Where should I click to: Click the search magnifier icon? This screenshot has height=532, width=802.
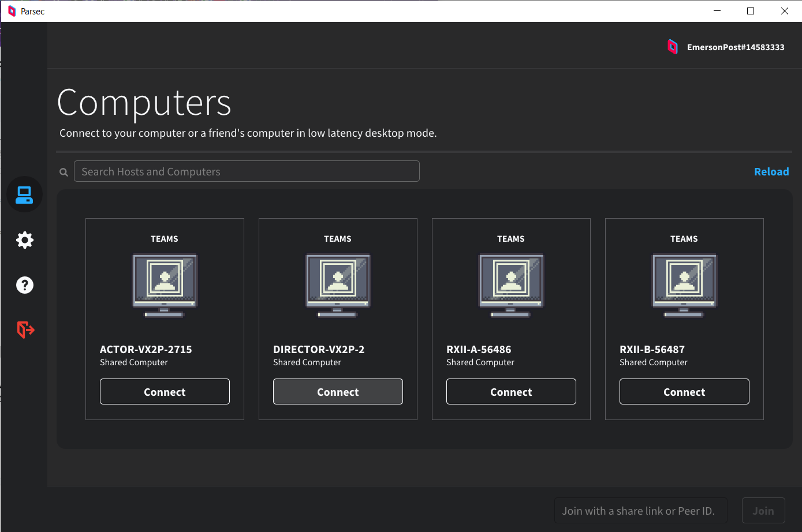coord(64,172)
